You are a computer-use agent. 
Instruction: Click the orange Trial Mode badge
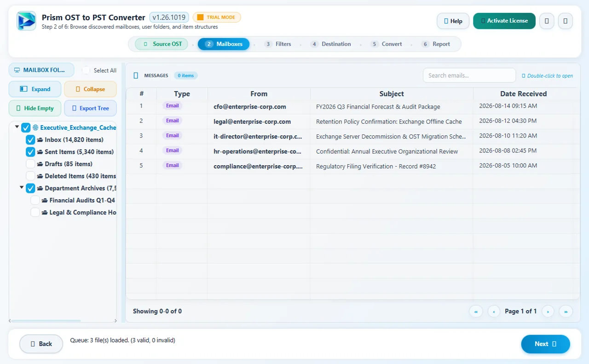pyautogui.click(x=217, y=17)
